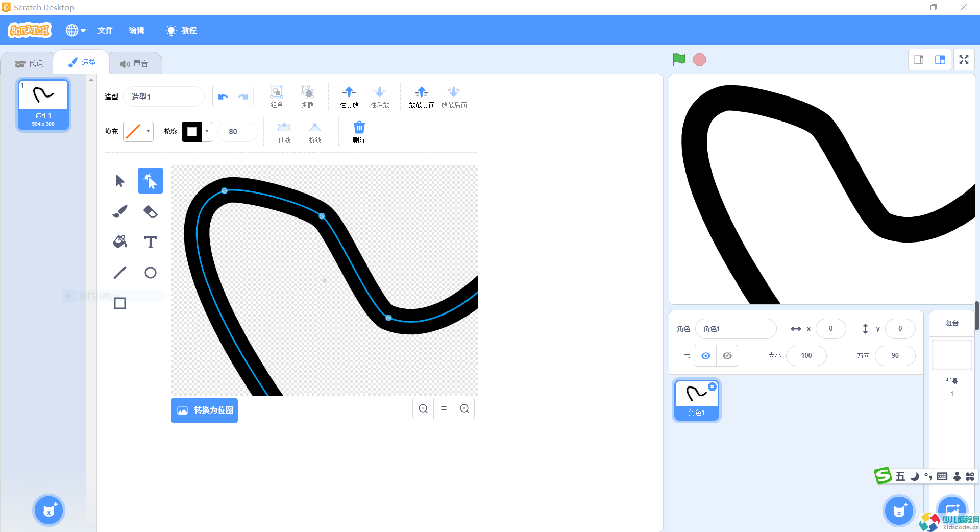Click Choose a Costume cat button
The image size is (980, 532).
point(48,510)
